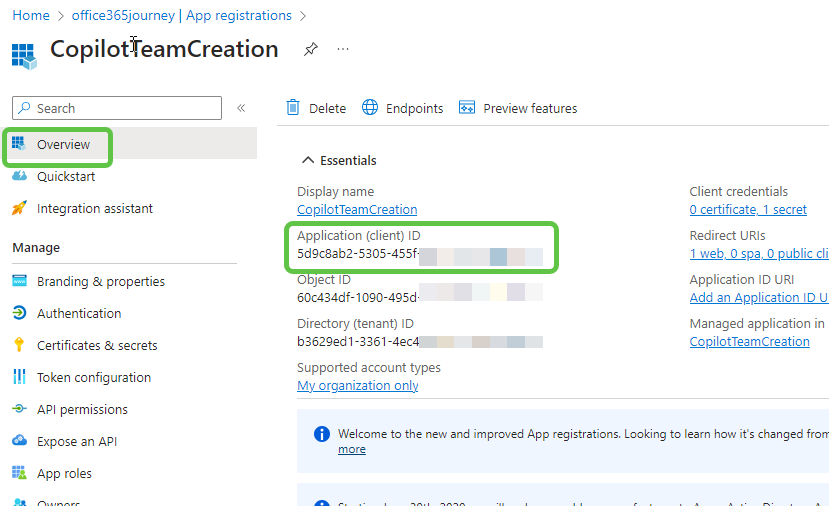
Task: Select the Directory (tenant) ID value b3629ed1-3361-4ec4
Action: (358, 342)
